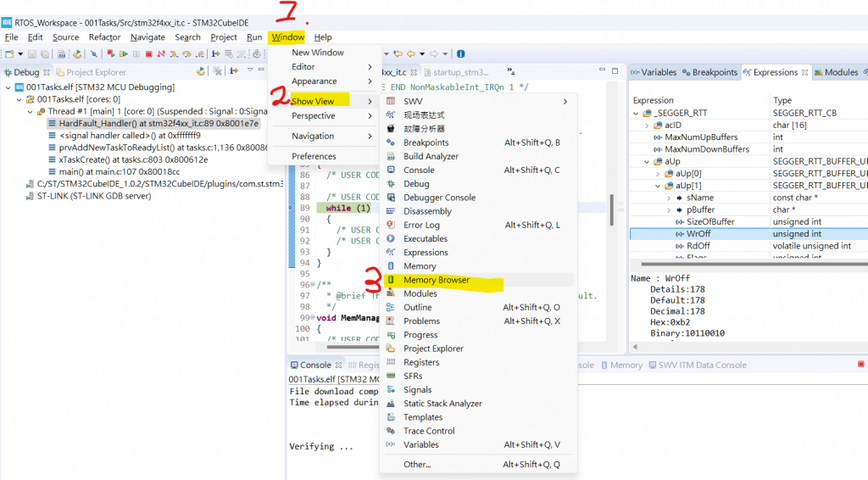
Task: Click the Step Over debug icon
Action: coord(186,54)
